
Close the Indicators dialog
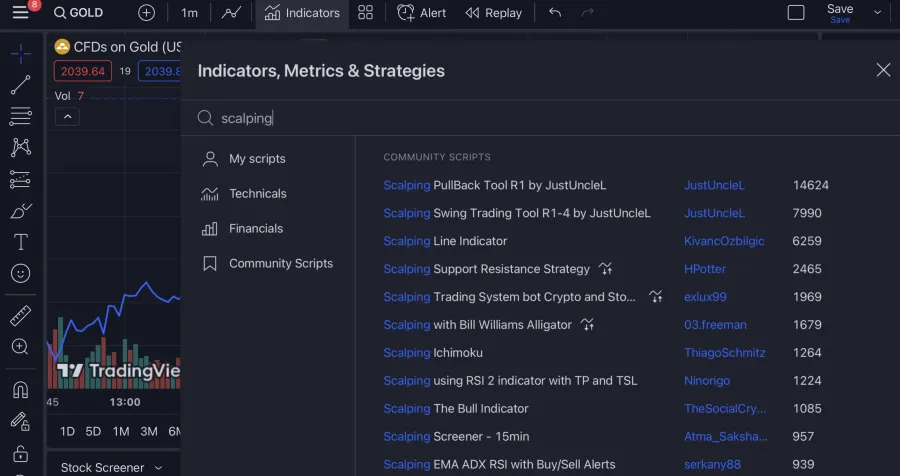click(883, 70)
